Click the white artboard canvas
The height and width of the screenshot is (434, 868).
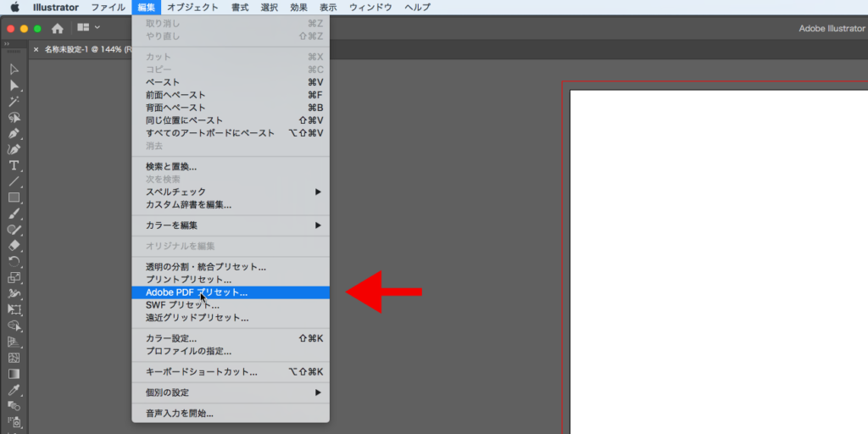tap(719, 262)
